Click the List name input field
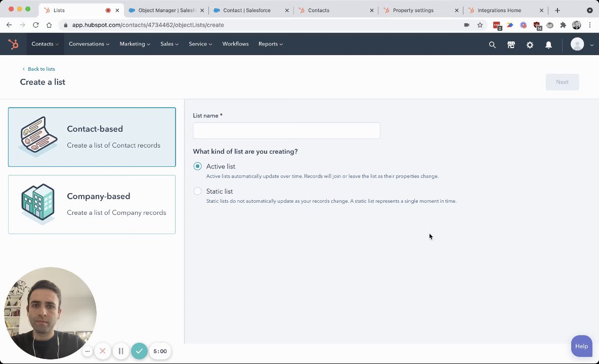 coord(286,131)
